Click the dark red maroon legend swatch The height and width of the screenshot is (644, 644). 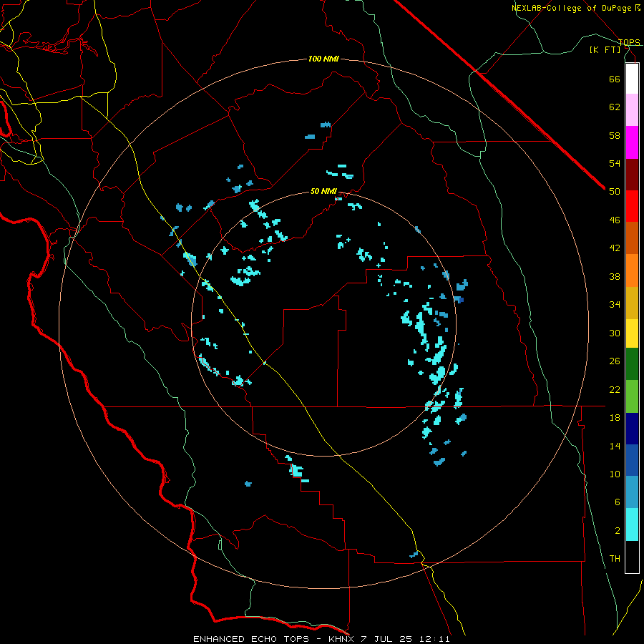(x=632, y=175)
